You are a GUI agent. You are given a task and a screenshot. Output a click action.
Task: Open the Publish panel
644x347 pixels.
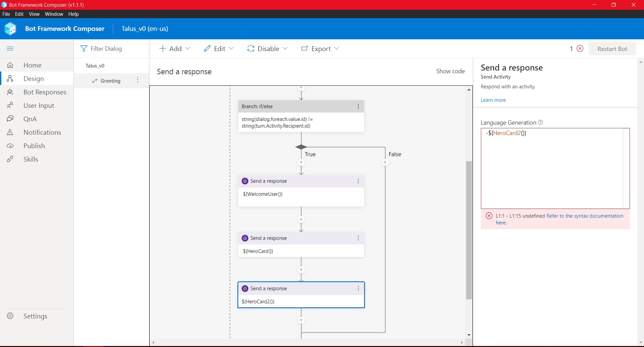(x=34, y=145)
